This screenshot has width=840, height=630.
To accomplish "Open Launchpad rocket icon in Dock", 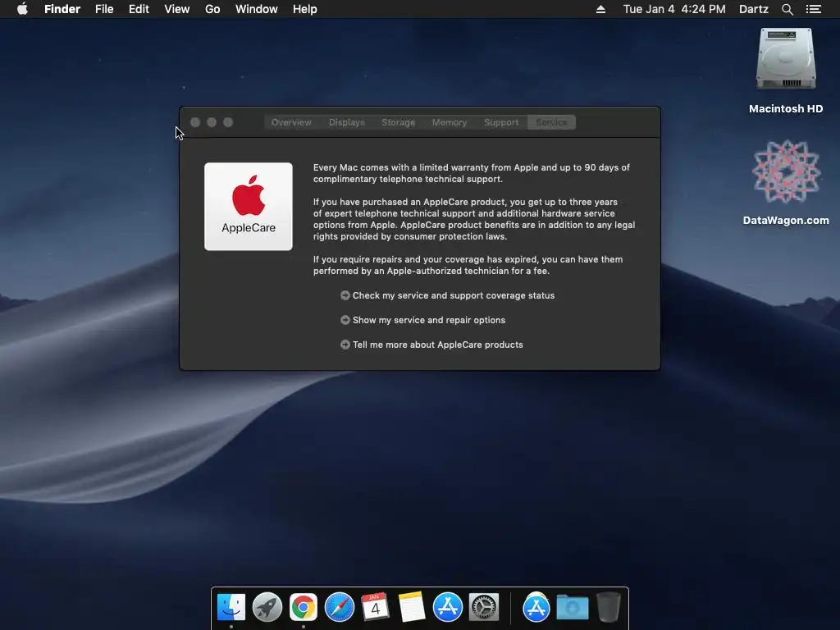I will point(267,607).
